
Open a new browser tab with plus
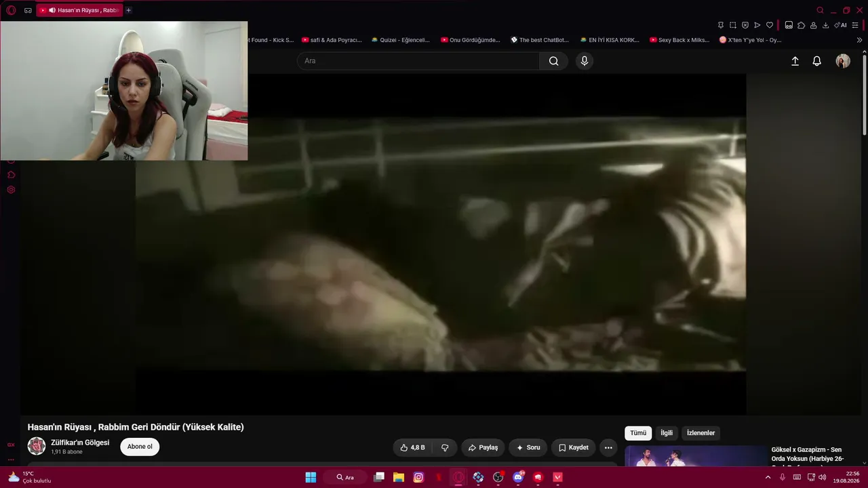(x=128, y=10)
